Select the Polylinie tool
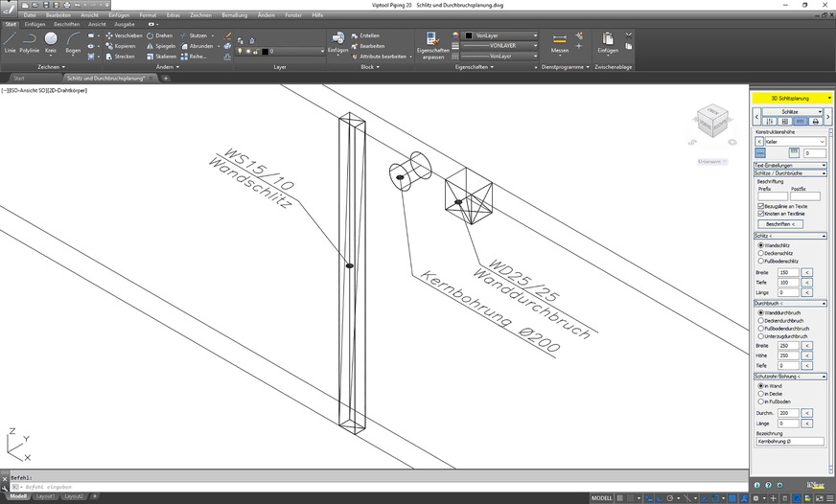 tap(30, 40)
